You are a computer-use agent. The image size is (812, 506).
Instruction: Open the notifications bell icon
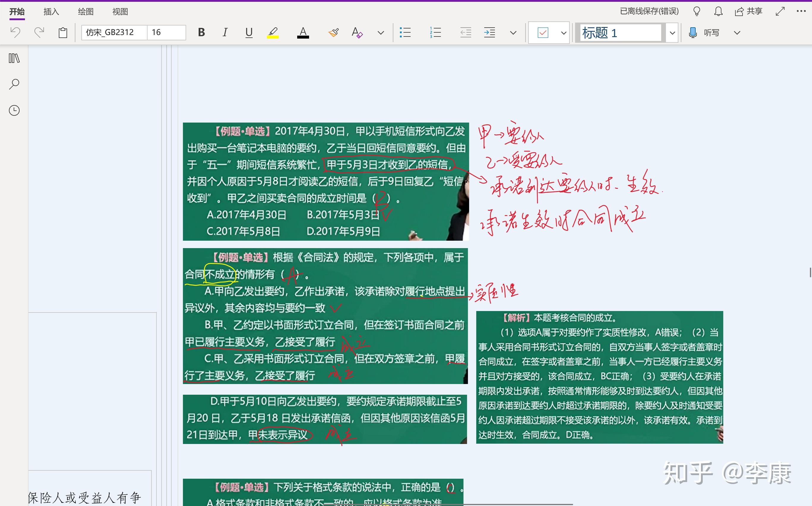click(x=718, y=12)
